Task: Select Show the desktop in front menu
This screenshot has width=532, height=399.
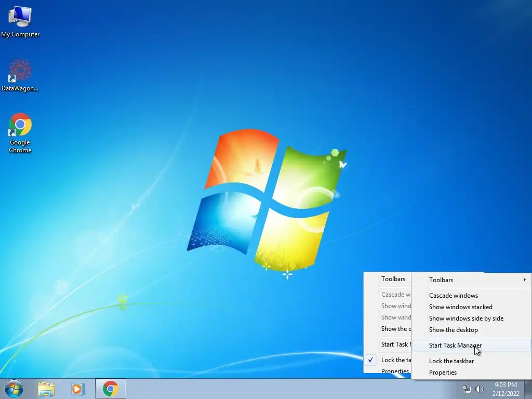Action: click(472, 330)
